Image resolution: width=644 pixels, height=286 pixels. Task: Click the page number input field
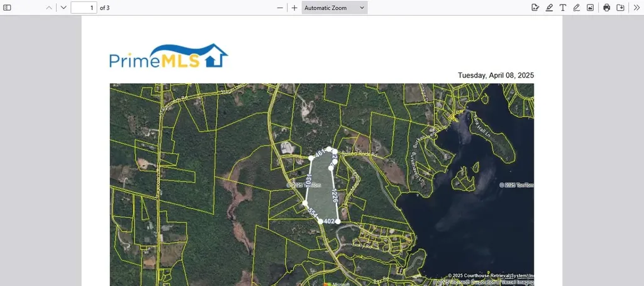tap(84, 8)
